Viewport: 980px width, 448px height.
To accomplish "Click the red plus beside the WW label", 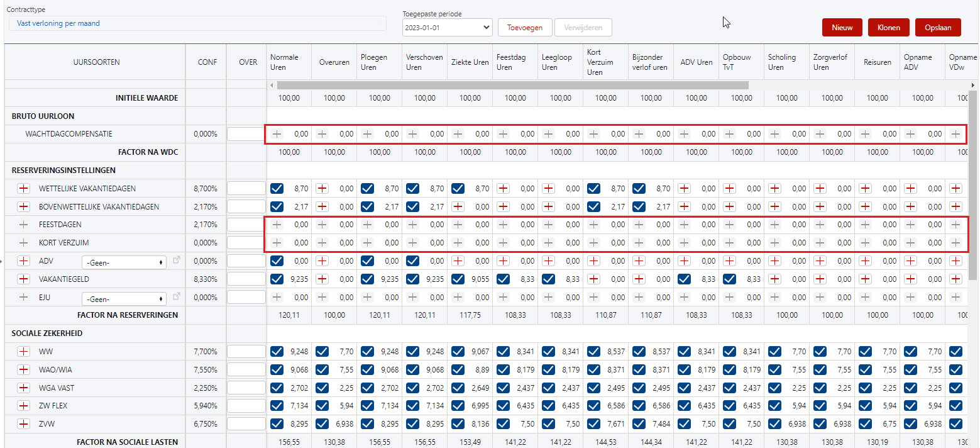I will point(24,351).
